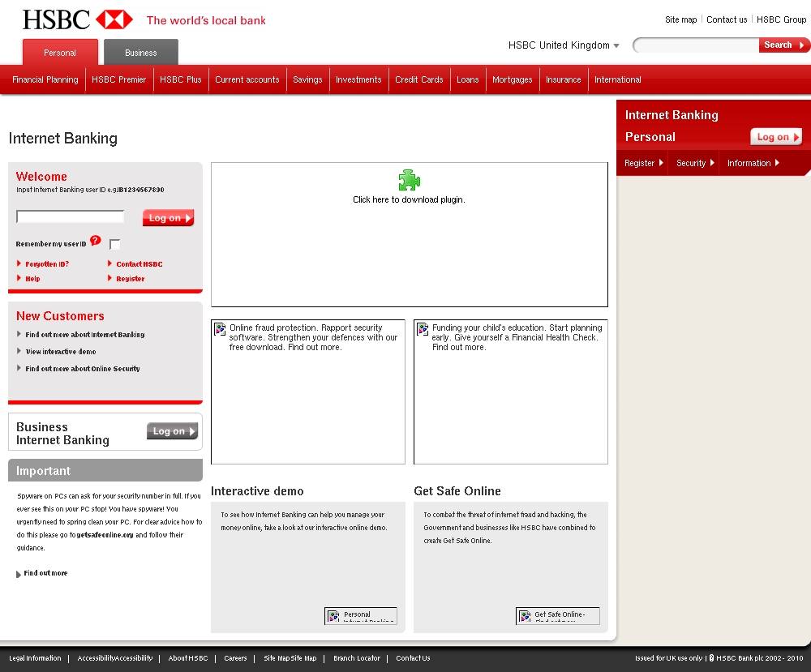Screen dimensions: 811x672
Task: Click broken image icon in child's education banner
Action: pos(423,329)
